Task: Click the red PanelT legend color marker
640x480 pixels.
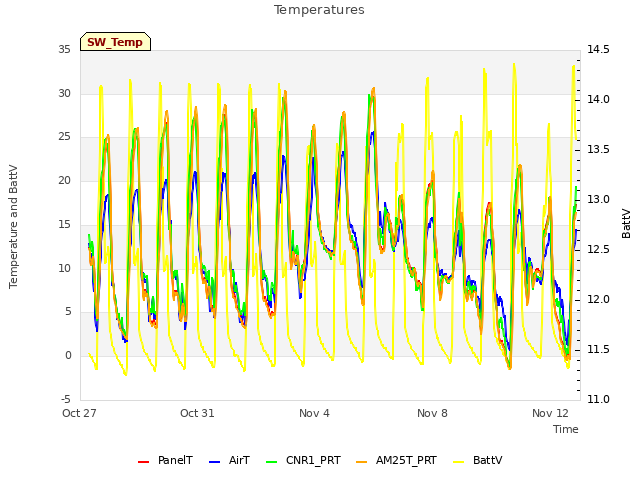Action: [144, 462]
